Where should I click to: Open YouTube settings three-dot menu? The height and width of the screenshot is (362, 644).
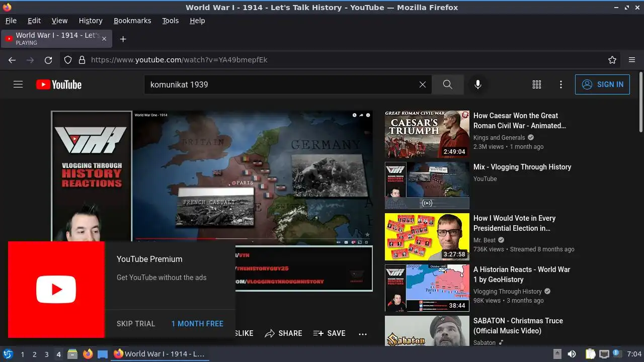point(561,84)
